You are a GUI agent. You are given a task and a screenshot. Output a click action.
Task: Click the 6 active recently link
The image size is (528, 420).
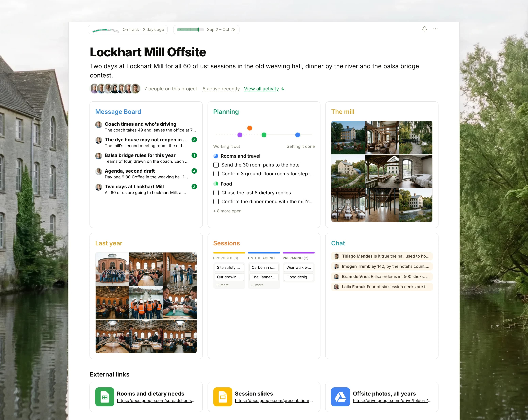(x=221, y=89)
